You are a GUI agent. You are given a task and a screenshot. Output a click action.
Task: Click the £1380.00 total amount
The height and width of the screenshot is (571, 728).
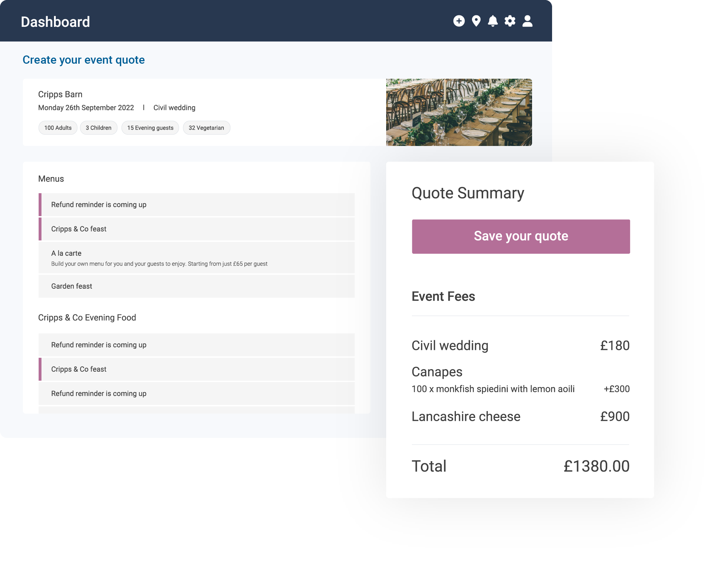pyautogui.click(x=597, y=467)
